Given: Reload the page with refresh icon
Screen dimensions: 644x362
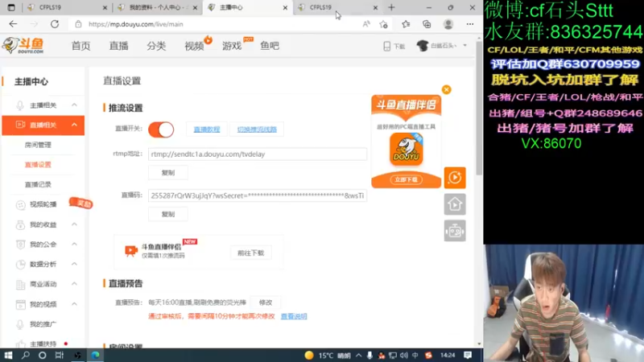Looking at the screenshot, I should pos(55,24).
